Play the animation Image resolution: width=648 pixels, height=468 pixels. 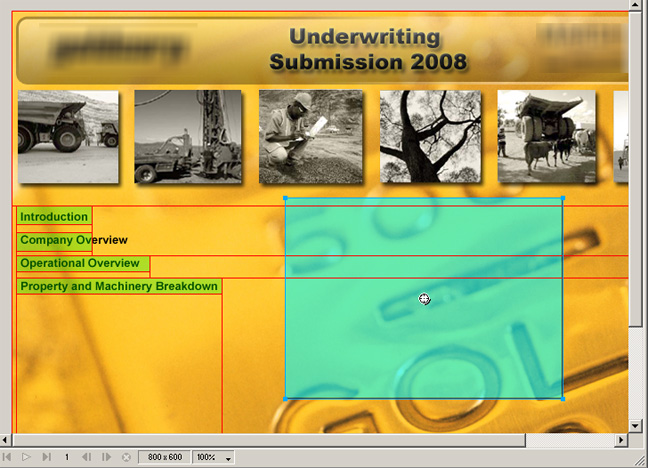[x=26, y=457]
